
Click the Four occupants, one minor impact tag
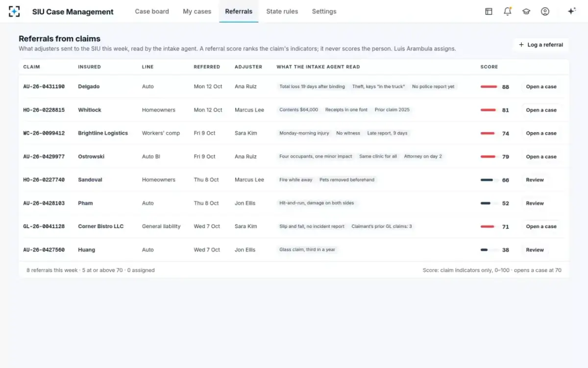(316, 157)
